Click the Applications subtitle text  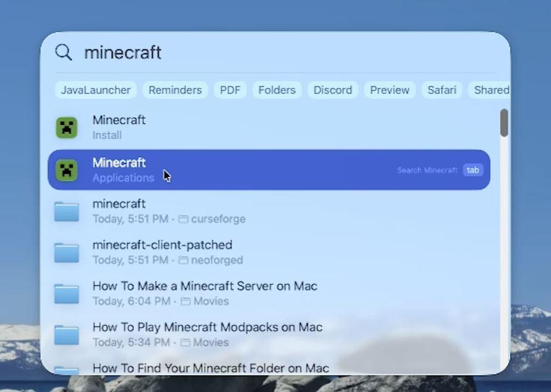(123, 178)
